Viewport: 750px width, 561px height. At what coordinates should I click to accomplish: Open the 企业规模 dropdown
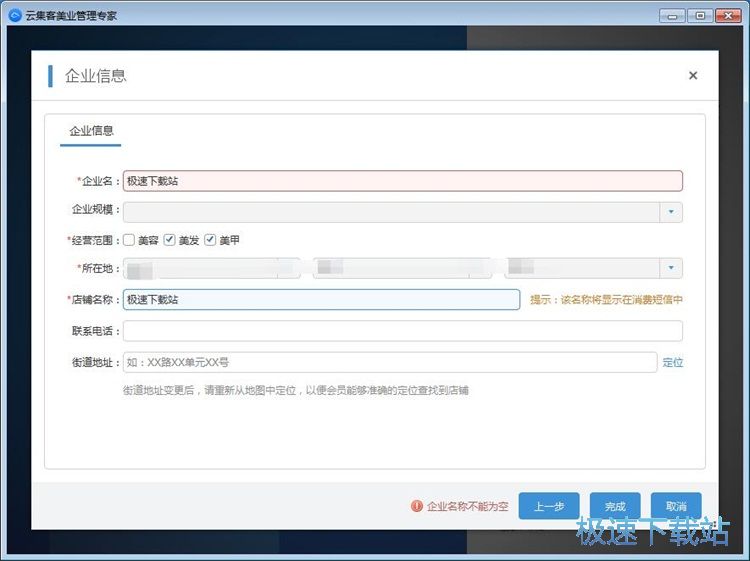click(x=402, y=212)
